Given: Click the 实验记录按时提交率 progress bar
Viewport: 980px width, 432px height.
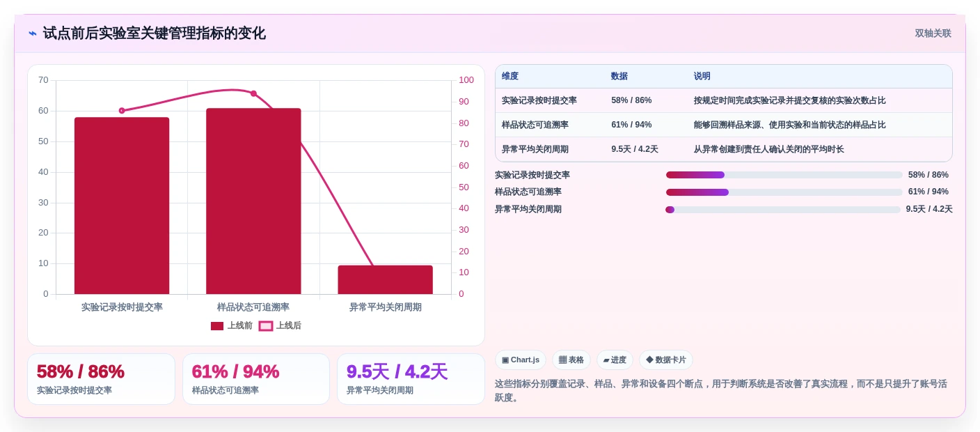Looking at the screenshot, I should pyautogui.click(x=784, y=175).
